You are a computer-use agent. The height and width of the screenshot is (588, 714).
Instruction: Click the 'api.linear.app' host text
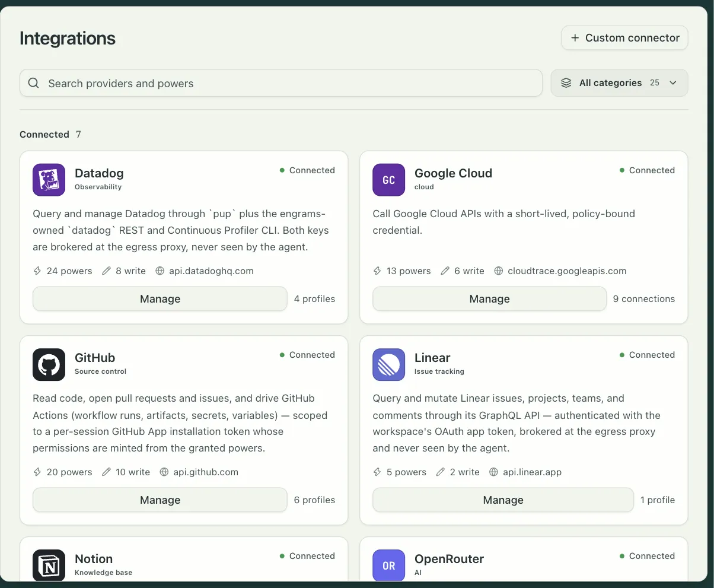532,472
